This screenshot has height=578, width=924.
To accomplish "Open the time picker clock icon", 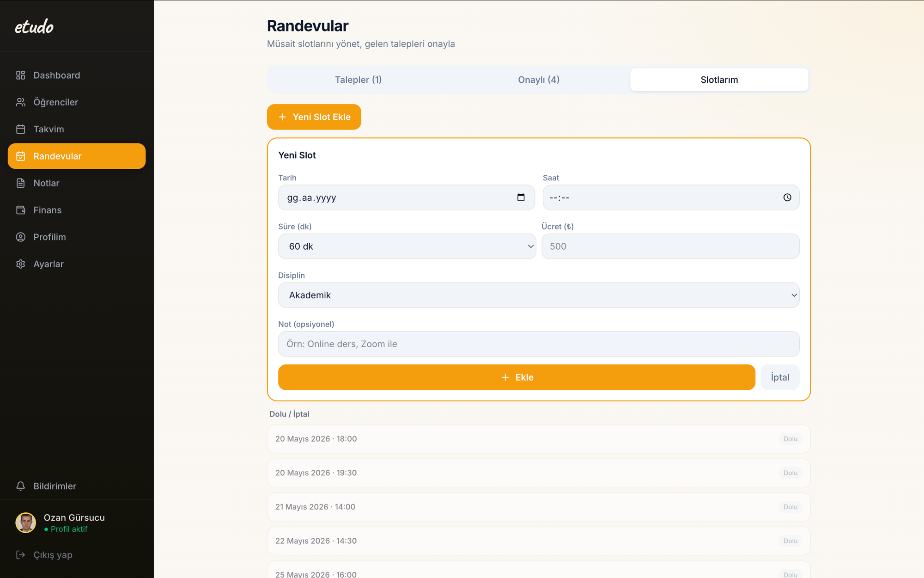I will (x=787, y=197).
